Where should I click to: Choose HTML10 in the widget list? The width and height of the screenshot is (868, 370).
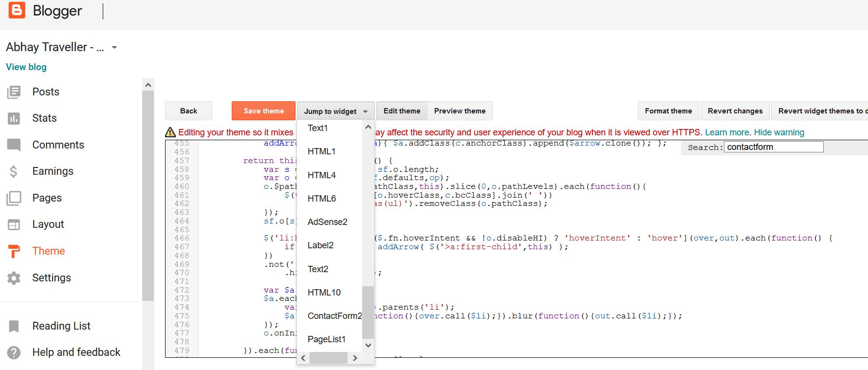point(324,293)
